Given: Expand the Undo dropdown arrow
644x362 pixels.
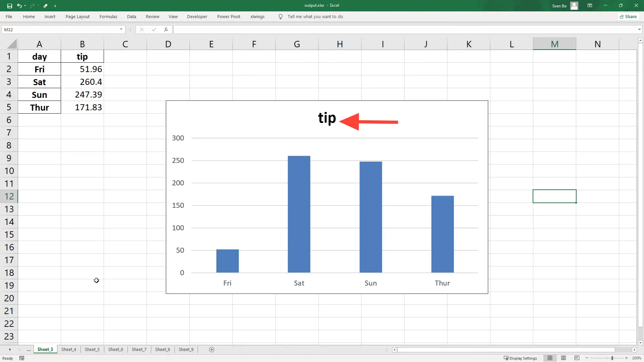Looking at the screenshot, I should point(25,6).
